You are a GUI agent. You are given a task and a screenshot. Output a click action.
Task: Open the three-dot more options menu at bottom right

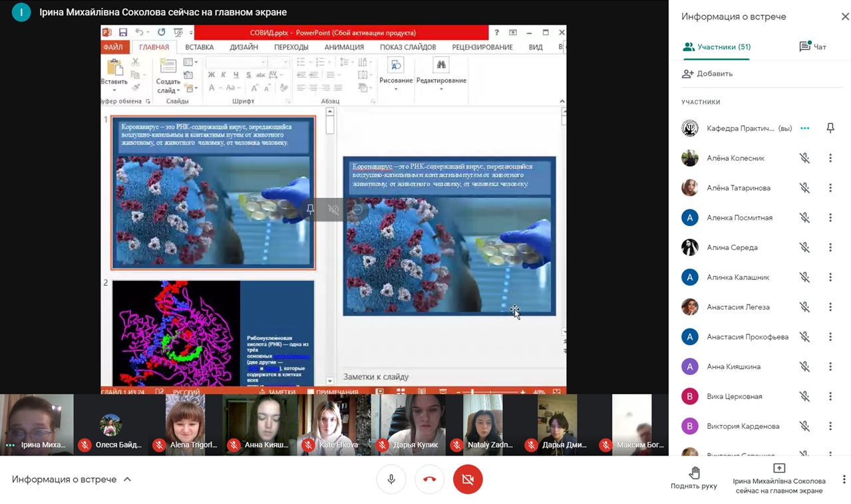coord(844,479)
